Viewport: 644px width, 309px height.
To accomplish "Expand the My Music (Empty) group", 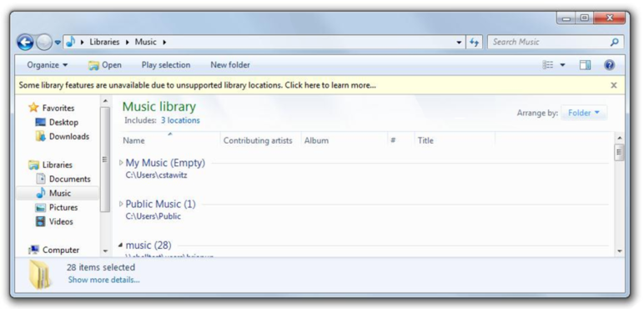I will 121,163.
